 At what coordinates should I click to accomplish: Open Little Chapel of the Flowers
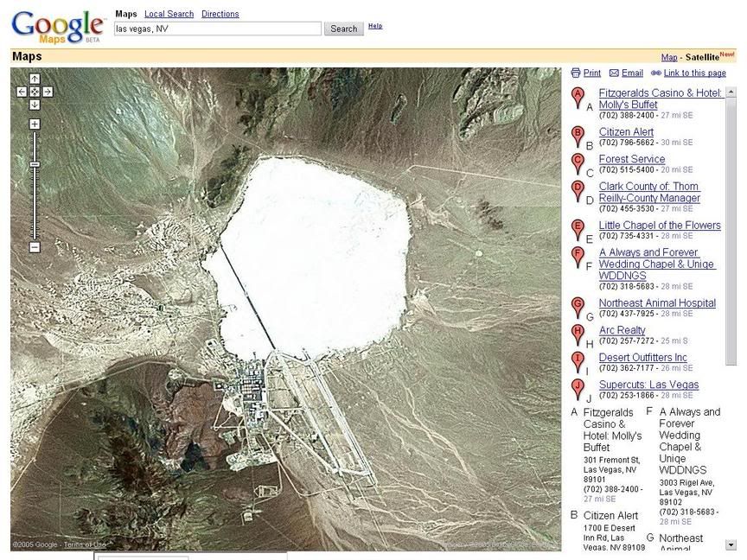660,226
